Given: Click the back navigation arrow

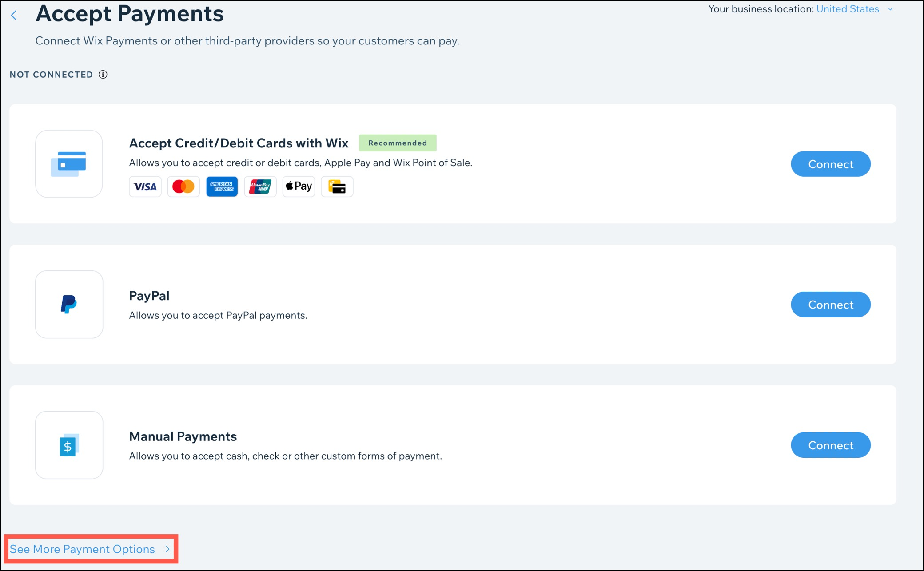Looking at the screenshot, I should 15,15.
